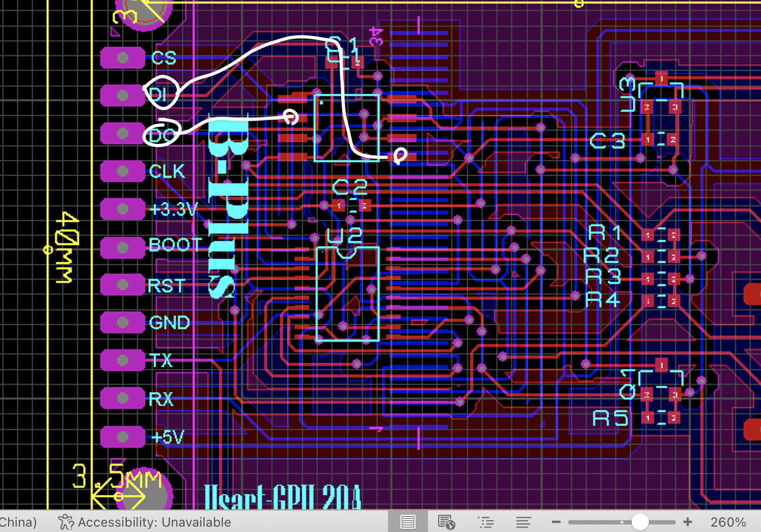This screenshot has height=532, width=761.
Task: Click the zoom in plus button
Action: tap(688, 522)
